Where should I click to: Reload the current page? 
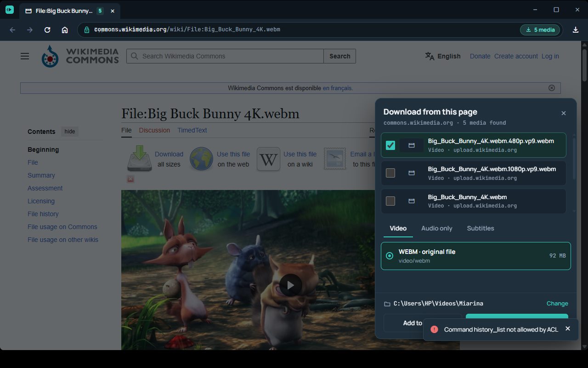[x=47, y=30]
